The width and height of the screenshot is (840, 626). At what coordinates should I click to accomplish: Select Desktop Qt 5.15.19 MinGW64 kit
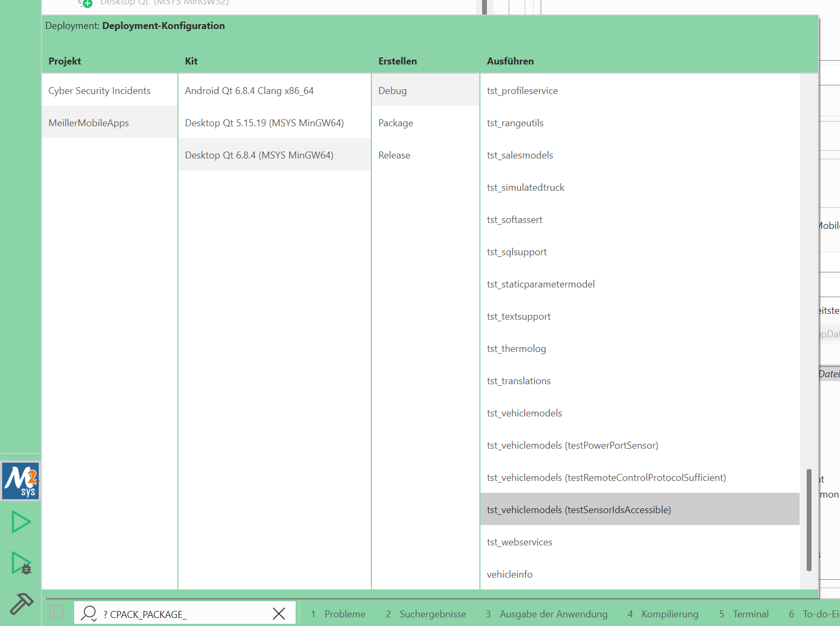tap(264, 123)
